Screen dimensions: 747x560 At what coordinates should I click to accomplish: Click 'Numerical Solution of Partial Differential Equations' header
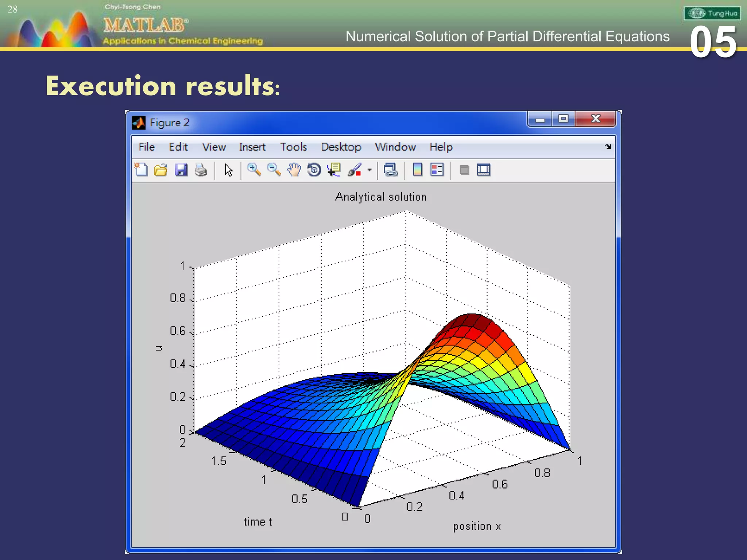click(x=507, y=36)
